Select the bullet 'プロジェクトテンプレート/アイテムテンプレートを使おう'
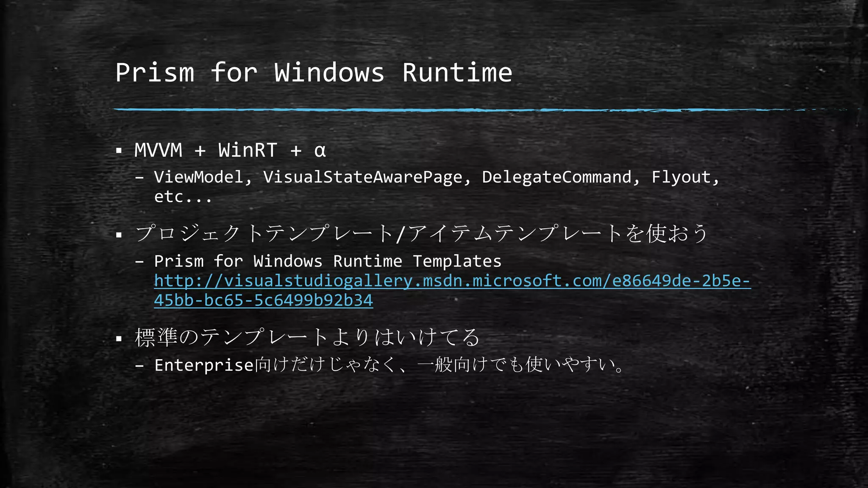 tap(421, 233)
